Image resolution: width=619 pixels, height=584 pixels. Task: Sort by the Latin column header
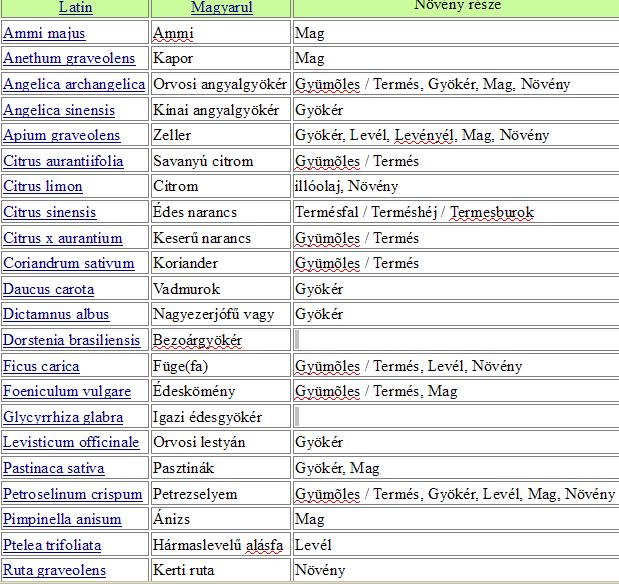coord(76,8)
